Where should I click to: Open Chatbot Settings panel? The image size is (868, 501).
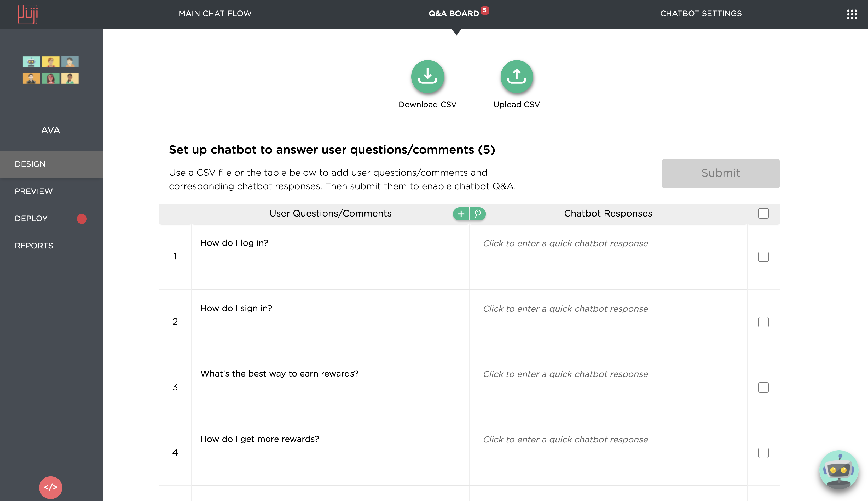tap(701, 13)
